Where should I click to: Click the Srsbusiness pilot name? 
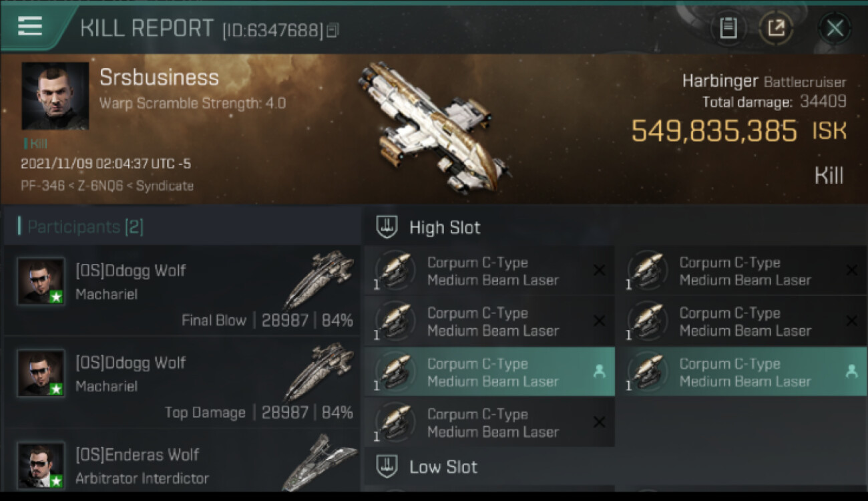(x=159, y=77)
